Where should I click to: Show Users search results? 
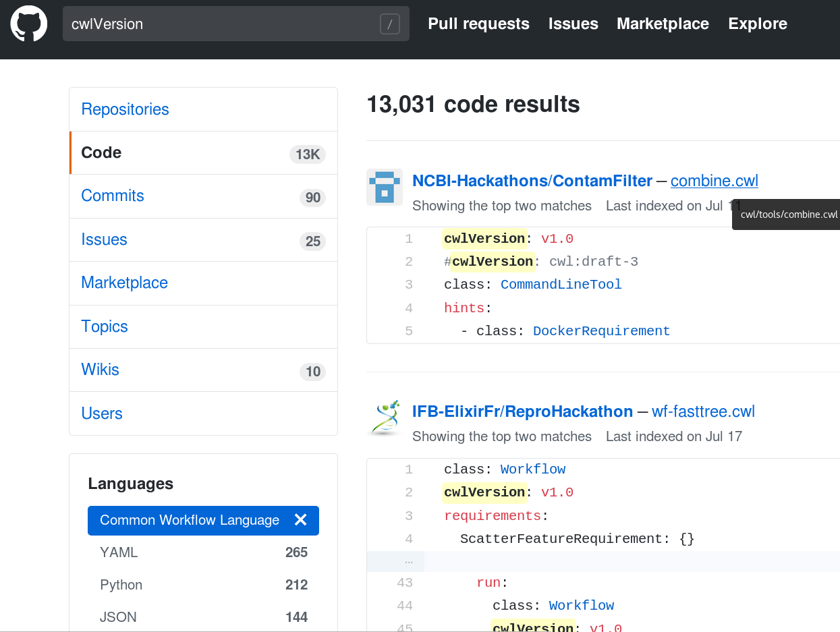(203, 413)
